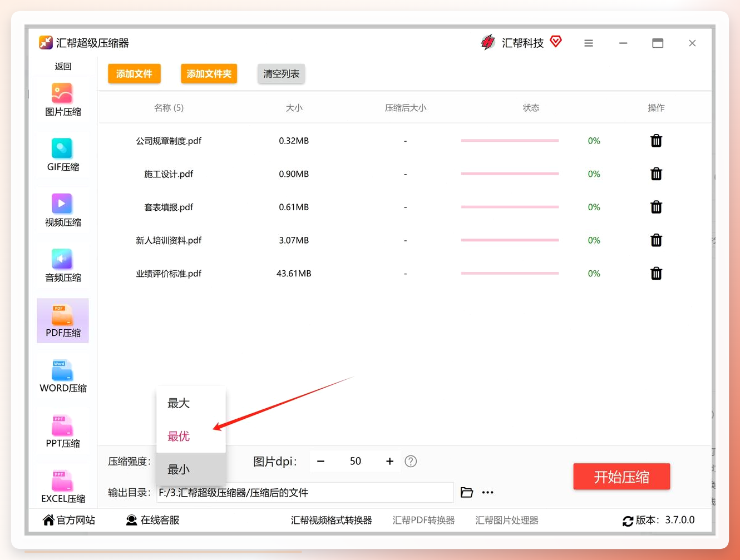Click the 版本: 3.7.0.0 text
This screenshot has height=560, width=740.
(x=665, y=520)
